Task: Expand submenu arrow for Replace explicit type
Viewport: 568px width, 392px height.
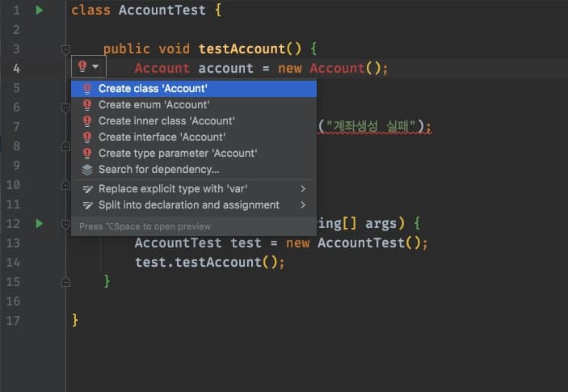Action: 303,189
